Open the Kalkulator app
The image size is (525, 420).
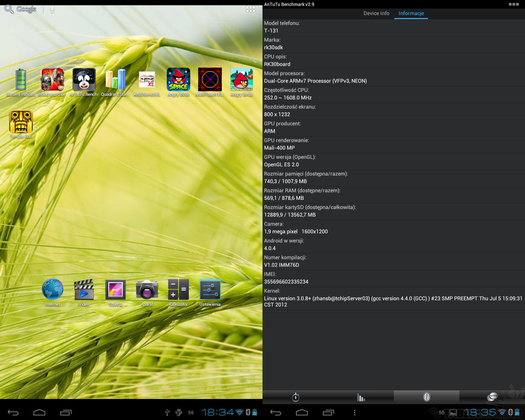click(x=178, y=290)
